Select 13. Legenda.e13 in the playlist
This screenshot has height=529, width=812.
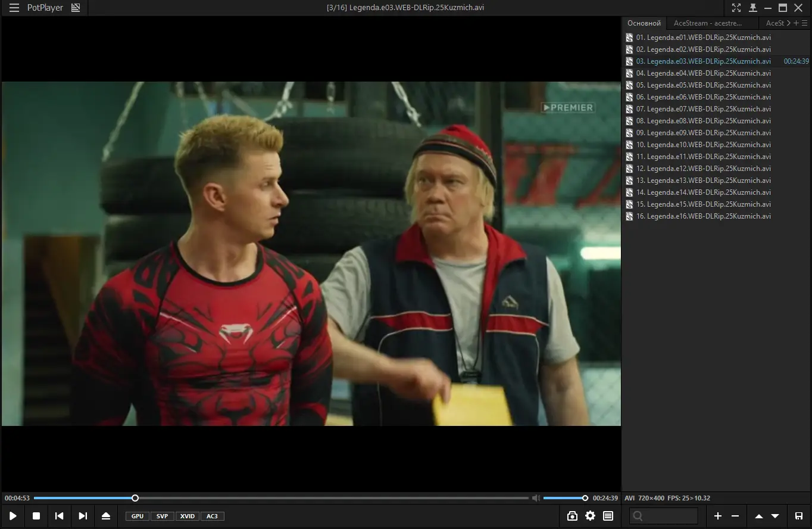[717, 181]
